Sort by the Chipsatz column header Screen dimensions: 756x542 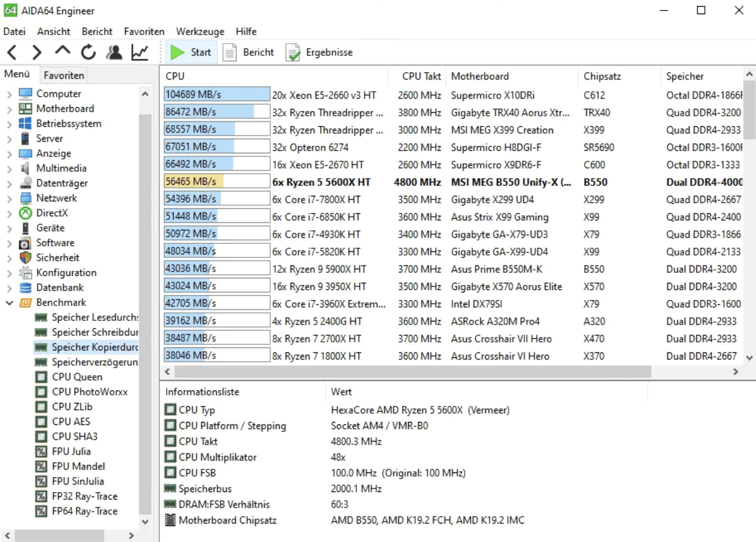[619, 76]
